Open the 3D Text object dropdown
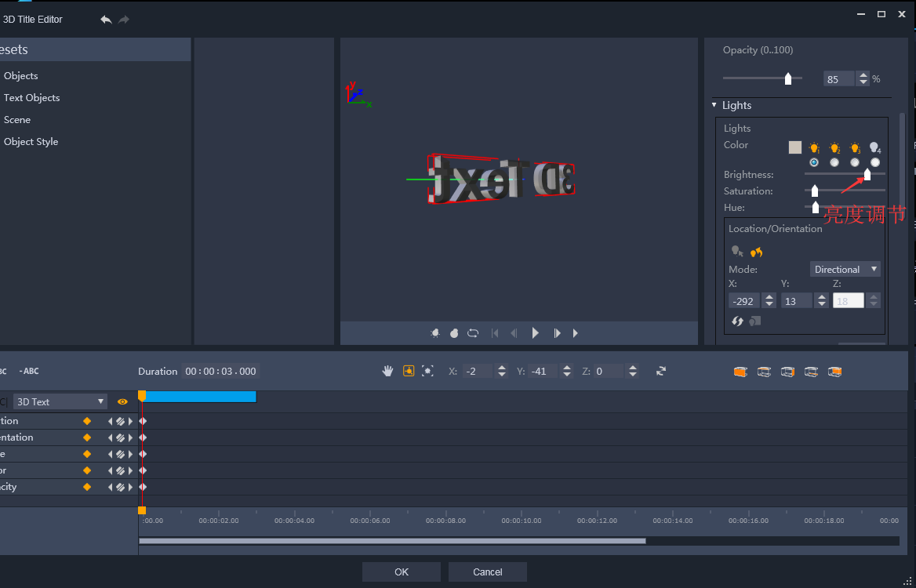Screen dimensions: 916x588 pyautogui.click(x=60, y=401)
